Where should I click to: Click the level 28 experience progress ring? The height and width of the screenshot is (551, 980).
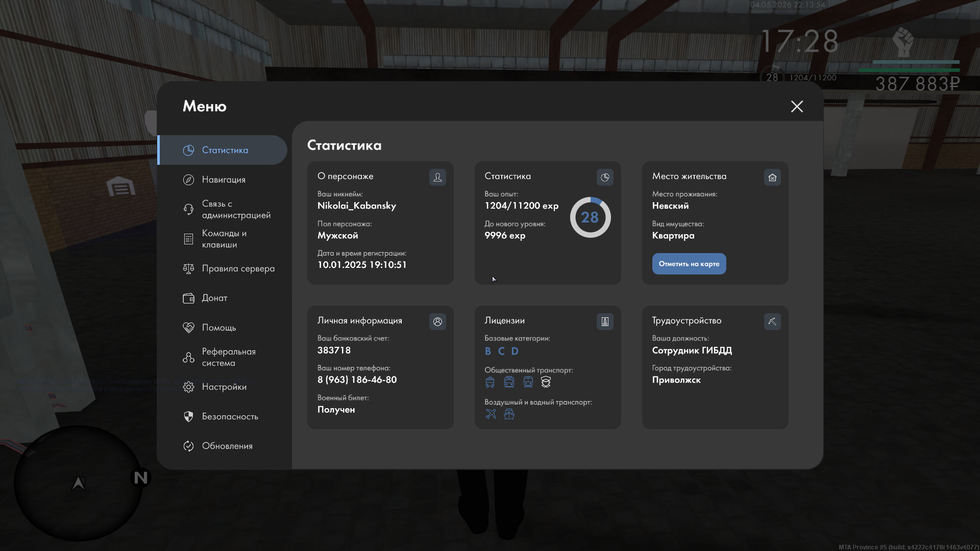tap(590, 217)
